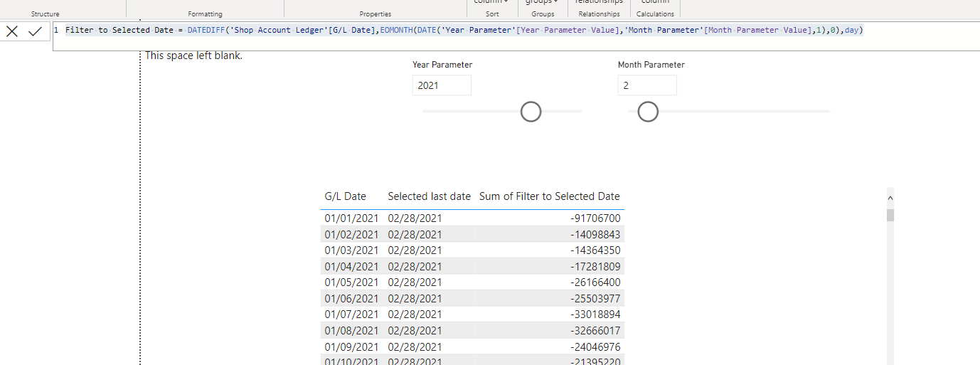Click the Year Parameter slicer title

(442, 65)
